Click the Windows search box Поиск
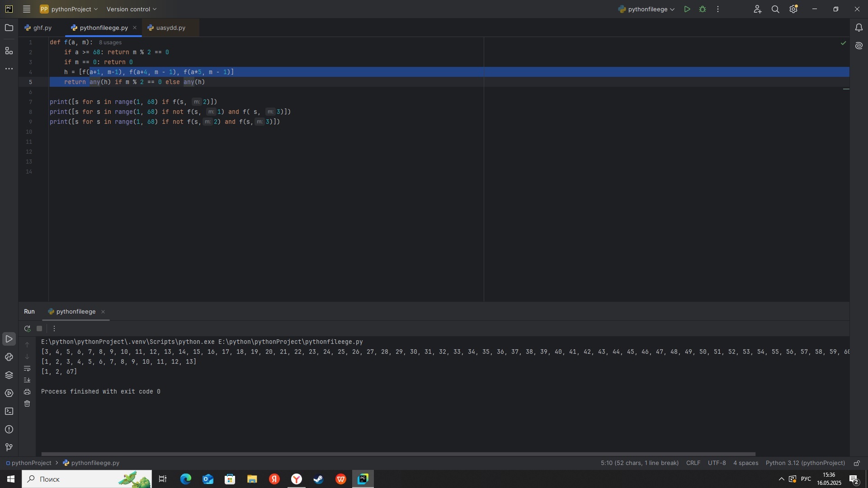The image size is (868, 488). pyautogui.click(x=87, y=479)
